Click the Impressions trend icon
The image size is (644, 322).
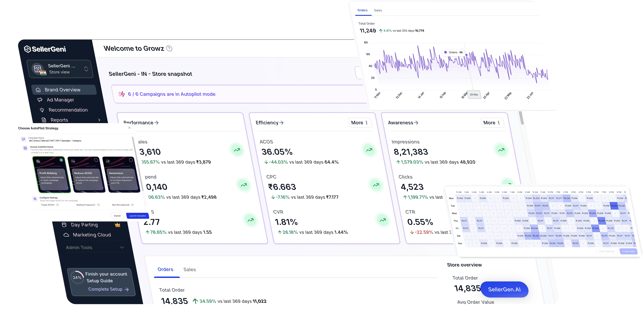pyautogui.click(x=501, y=150)
